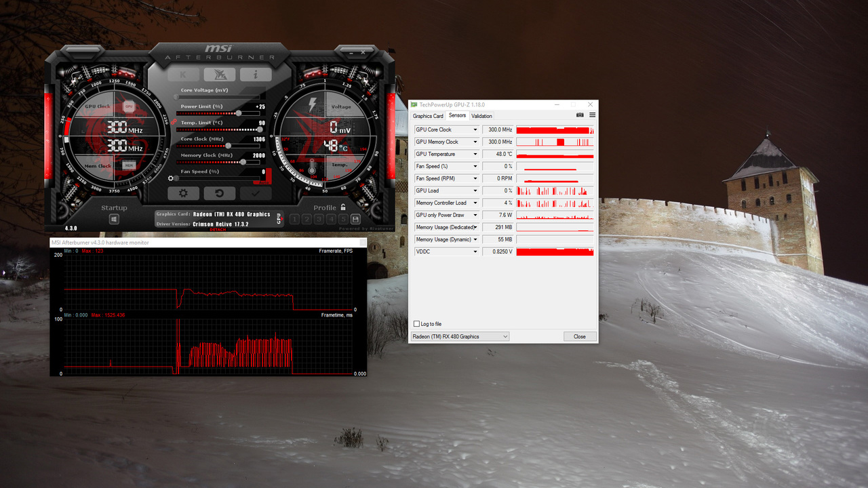Click the small gear icon next to the Fan Speed slider
This screenshot has height=488, width=868.
(x=171, y=178)
